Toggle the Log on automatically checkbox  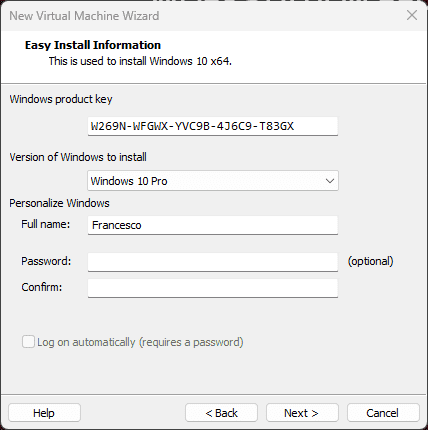[x=28, y=342]
